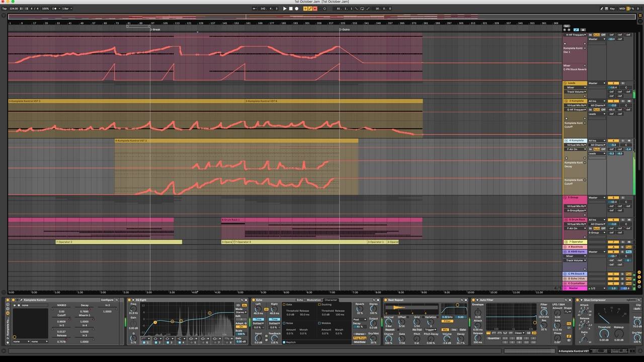
Task: Enable Repitch in the Echo device
Action: 285,342
